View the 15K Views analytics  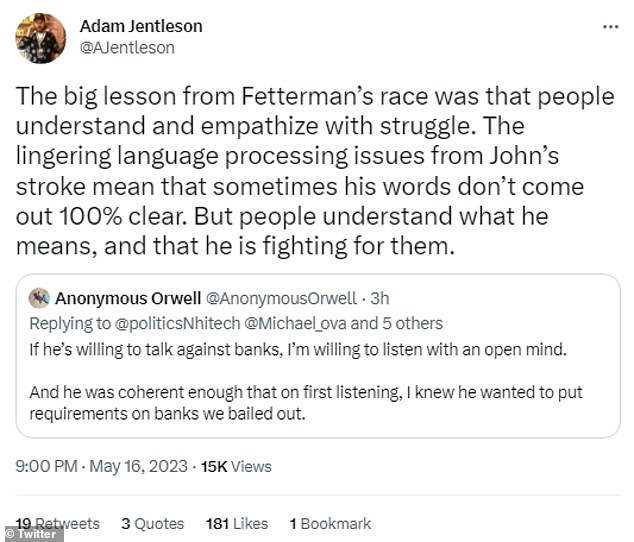236,466
